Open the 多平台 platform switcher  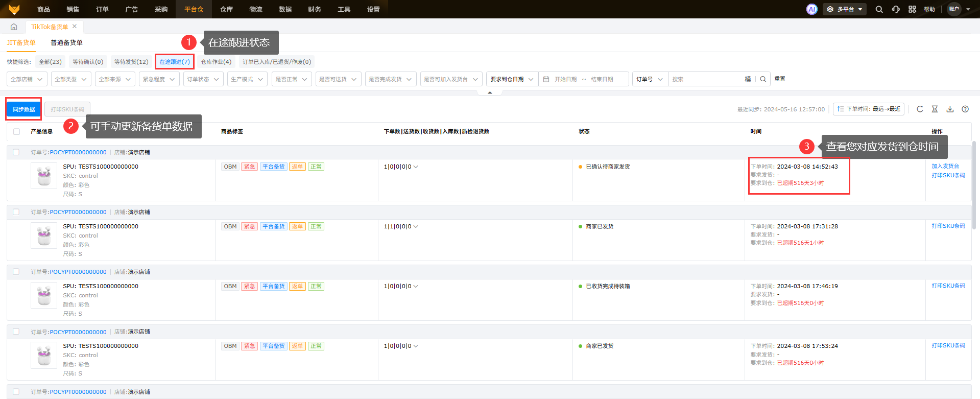pyautogui.click(x=845, y=9)
